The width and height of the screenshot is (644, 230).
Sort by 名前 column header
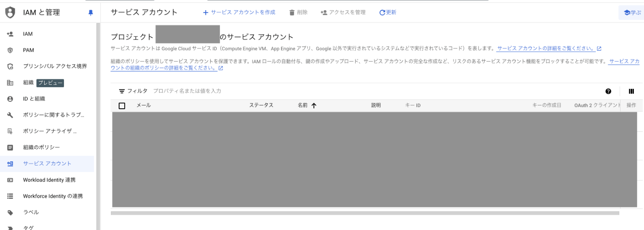coord(303,106)
